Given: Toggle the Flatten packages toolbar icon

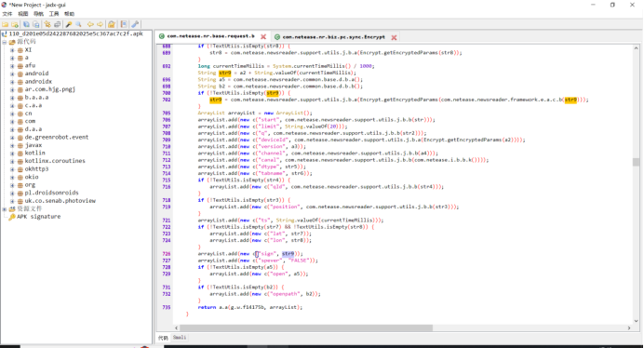Looking at the screenshot, I should tap(58, 24).
